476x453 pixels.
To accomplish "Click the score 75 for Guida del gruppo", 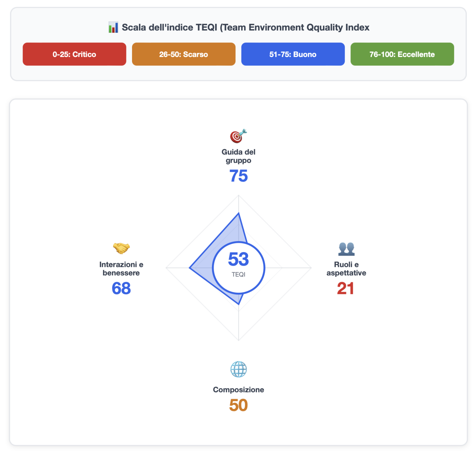I will (238, 176).
